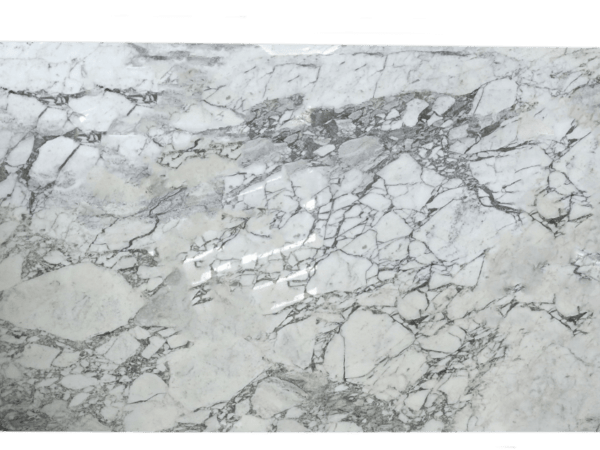The image size is (600, 450).
Task: Click the marble slab image
Action: coord(300,237)
